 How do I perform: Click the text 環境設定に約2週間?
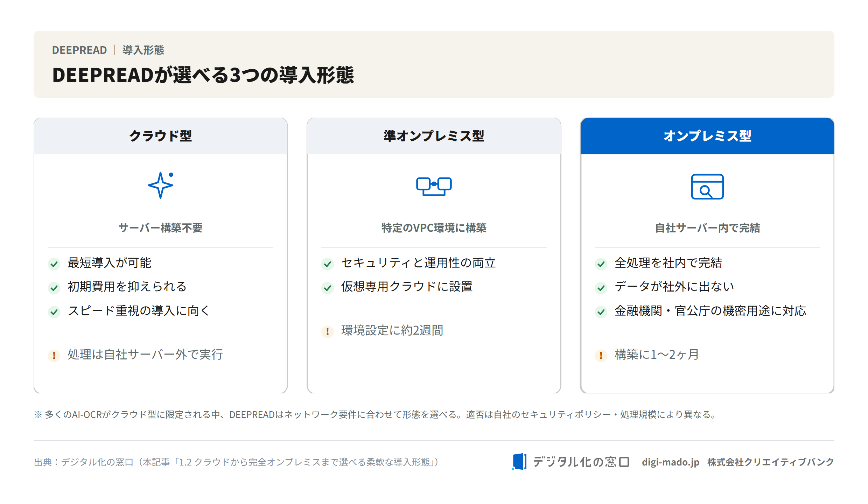(392, 330)
